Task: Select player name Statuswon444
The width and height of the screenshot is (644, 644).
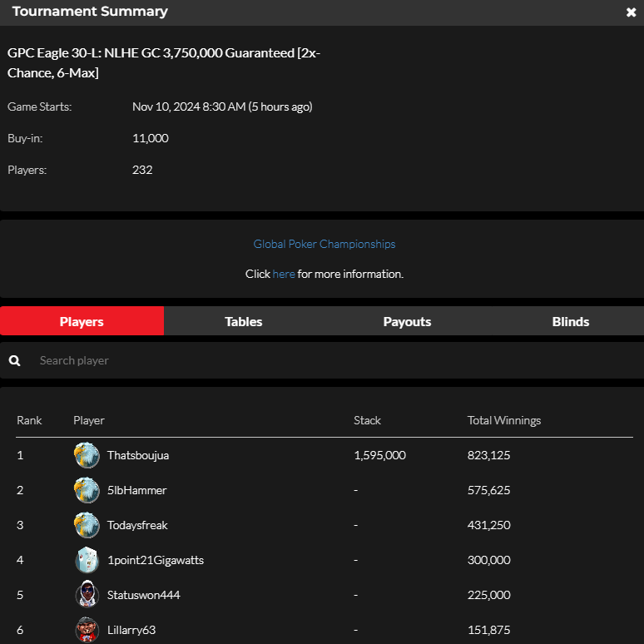Action: click(143, 595)
